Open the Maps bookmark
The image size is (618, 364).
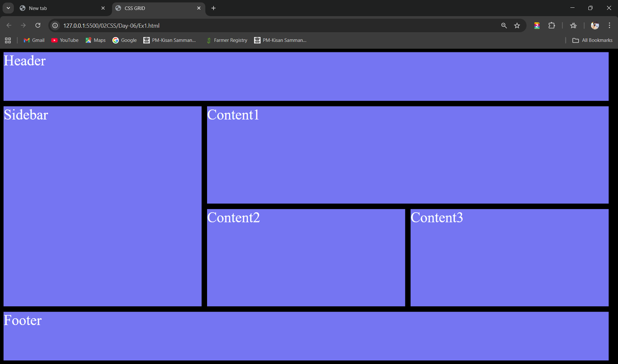click(95, 40)
